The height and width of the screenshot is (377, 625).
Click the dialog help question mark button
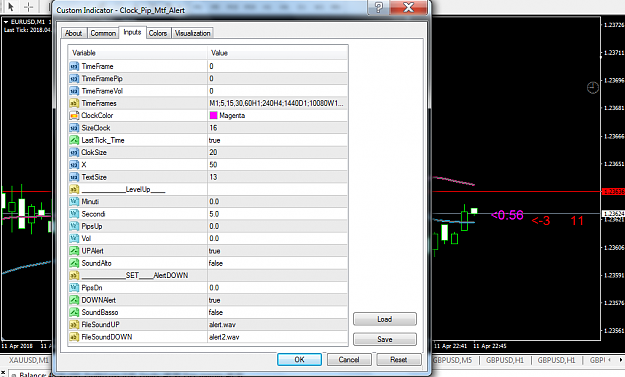tap(379, 7)
